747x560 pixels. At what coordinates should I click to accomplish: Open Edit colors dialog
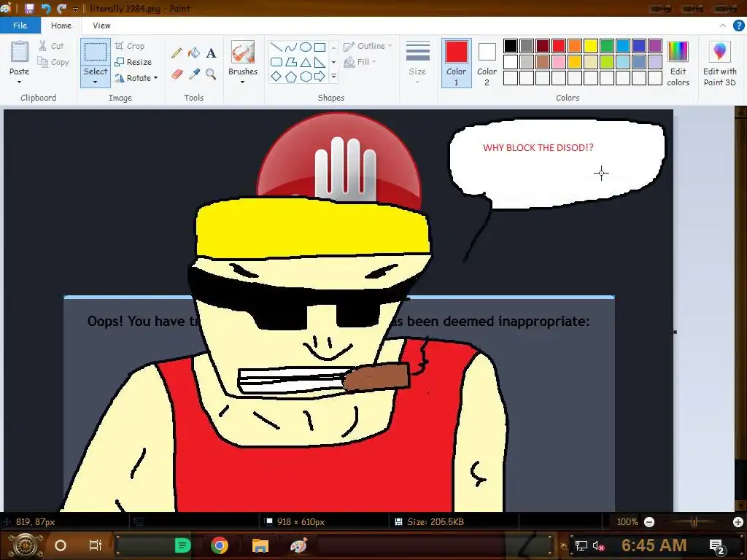click(678, 63)
